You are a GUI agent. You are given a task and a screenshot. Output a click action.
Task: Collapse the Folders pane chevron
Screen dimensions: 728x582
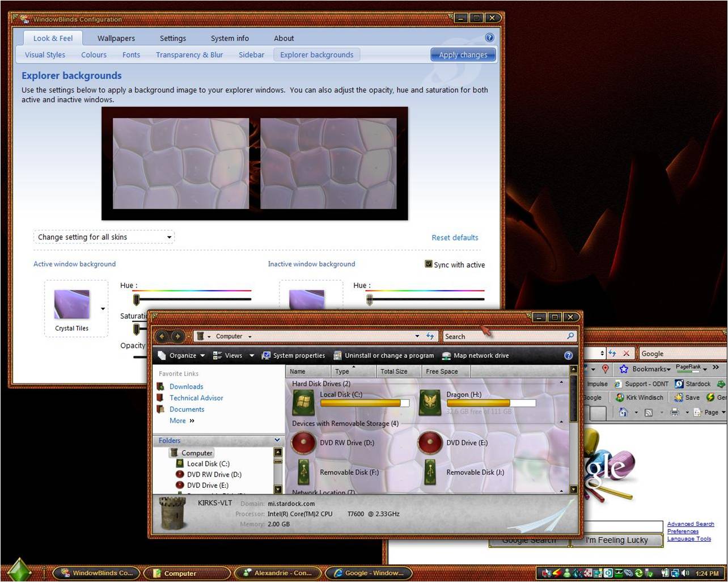click(277, 440)
